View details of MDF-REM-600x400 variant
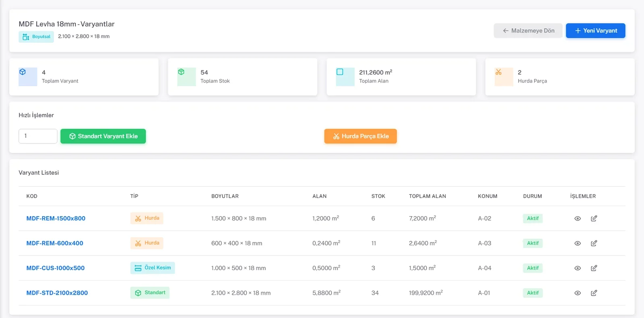644x318 pixels. point(578,244)
